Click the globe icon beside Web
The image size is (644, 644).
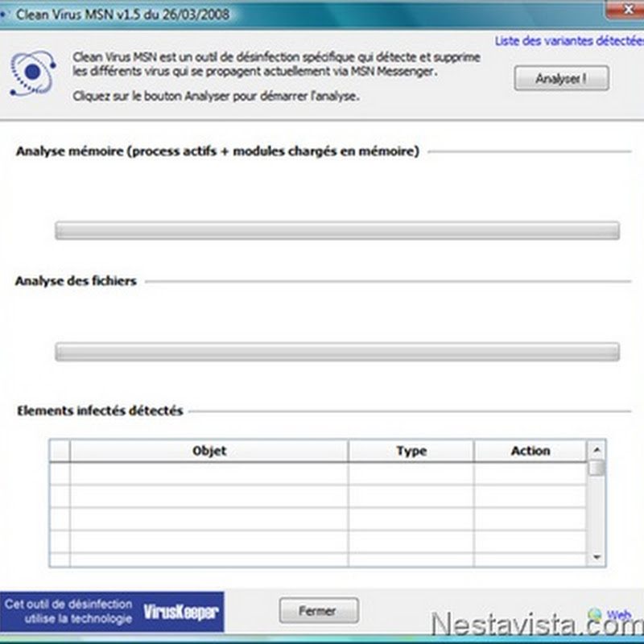coord(595,614)
